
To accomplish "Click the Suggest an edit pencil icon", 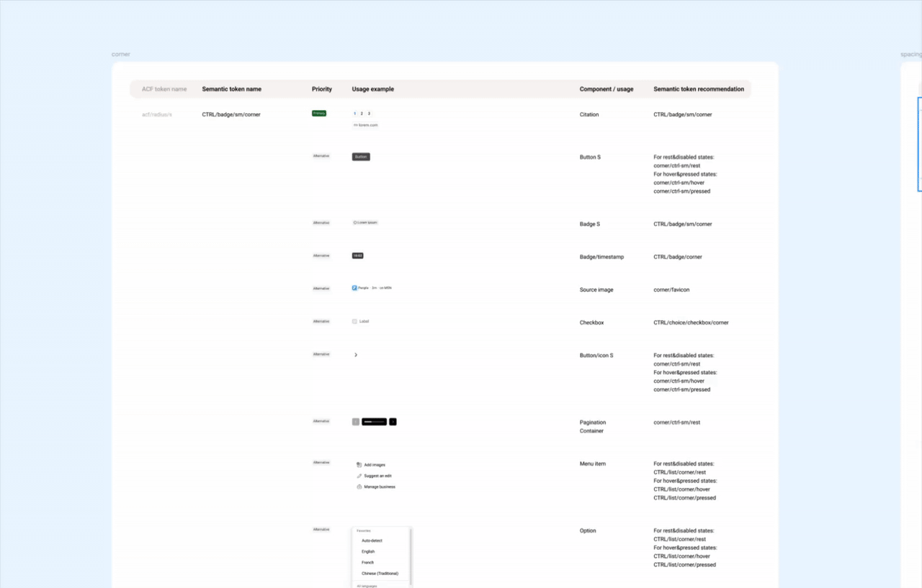I will [x=359, y=476].
